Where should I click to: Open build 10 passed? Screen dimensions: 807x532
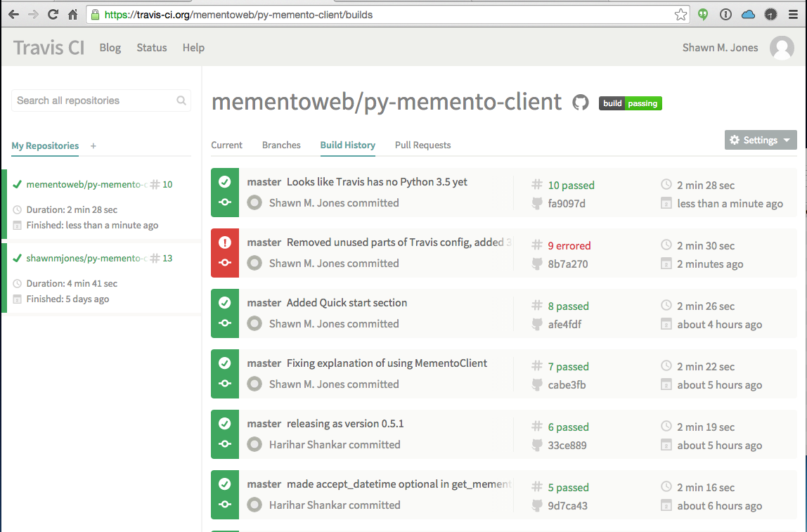pos(571,186)
